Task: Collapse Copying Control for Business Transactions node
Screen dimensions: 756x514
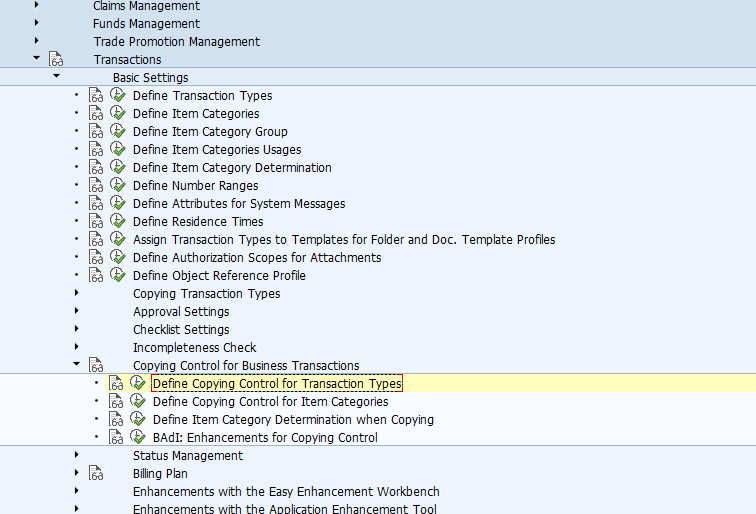Action: click(x=77, y=364)
